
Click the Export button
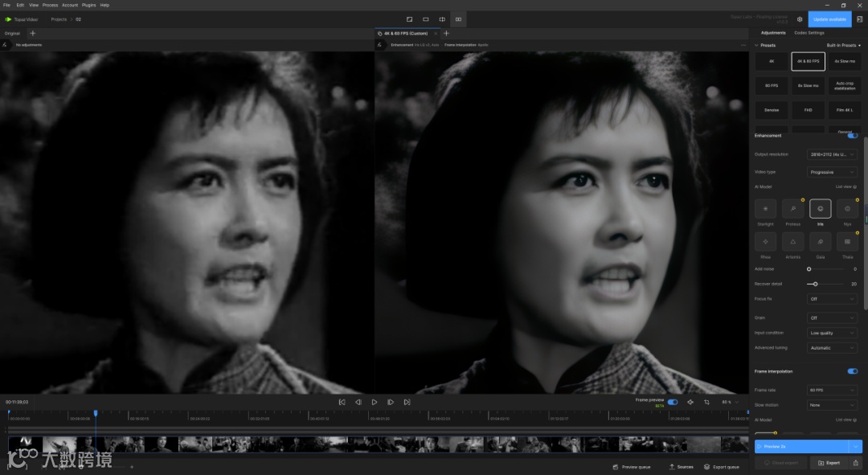[829, 463]
